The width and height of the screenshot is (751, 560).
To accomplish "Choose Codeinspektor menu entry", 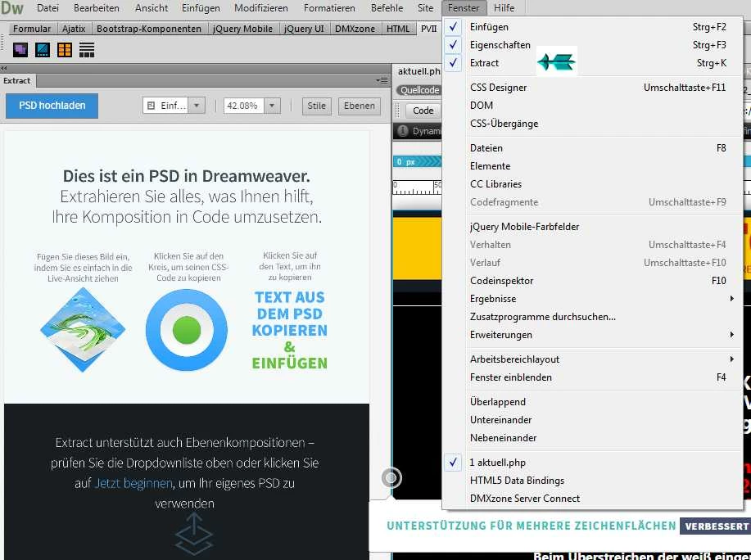I will point(592,281).
